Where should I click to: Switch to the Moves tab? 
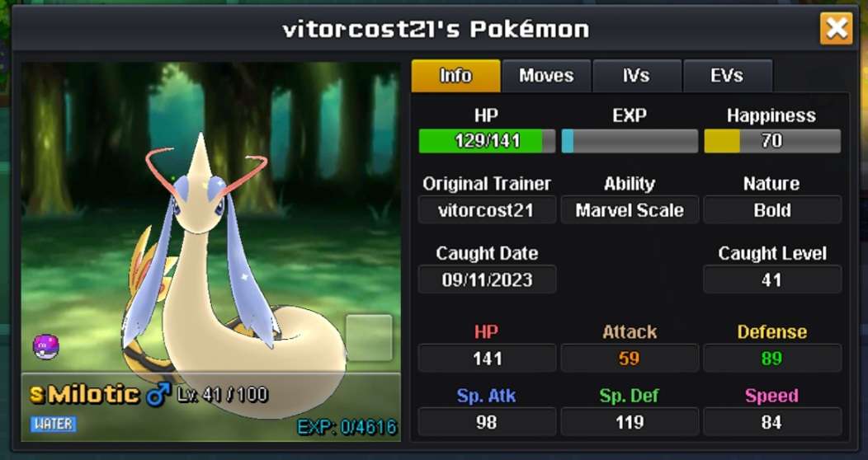point(546,76)
